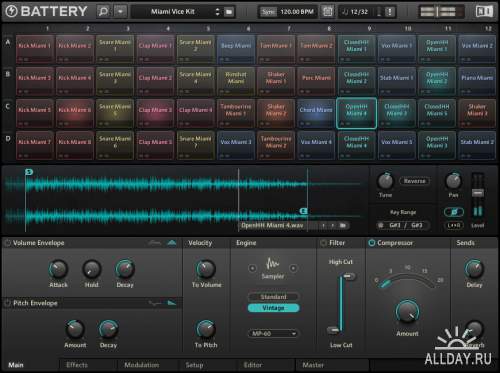Select row A header

click(x=8, y=42)
